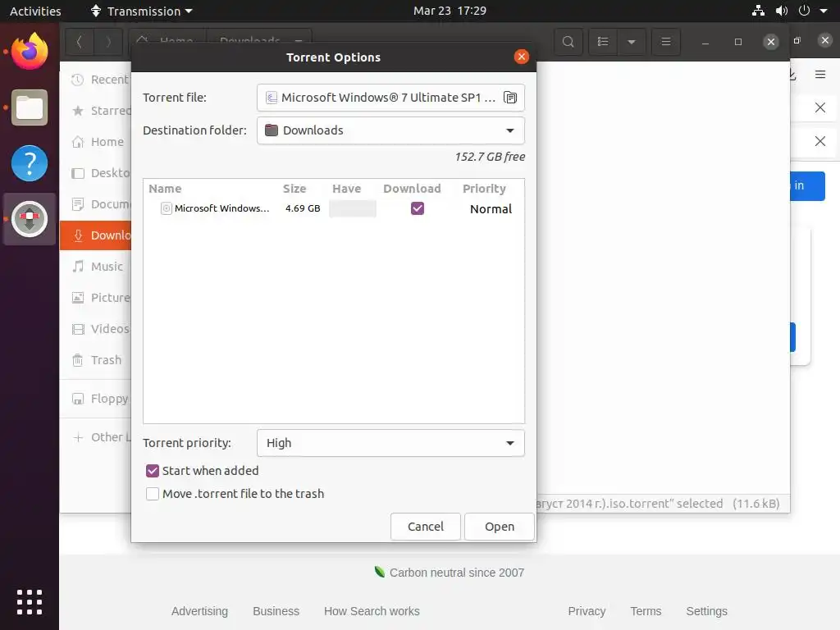Open volume icon in top bar
The width and height of the screenshot is (840, 630).
coord(782,11)
